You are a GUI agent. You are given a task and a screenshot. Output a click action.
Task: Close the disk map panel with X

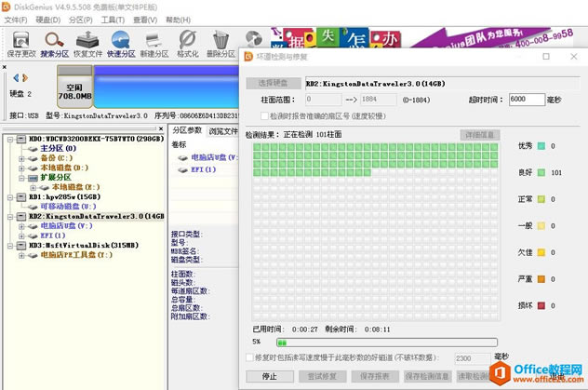(x=5, y=67)
